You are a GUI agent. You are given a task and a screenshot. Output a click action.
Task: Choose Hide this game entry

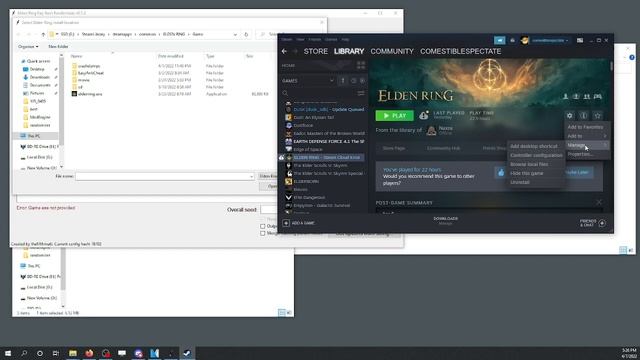tap(527, 173)
